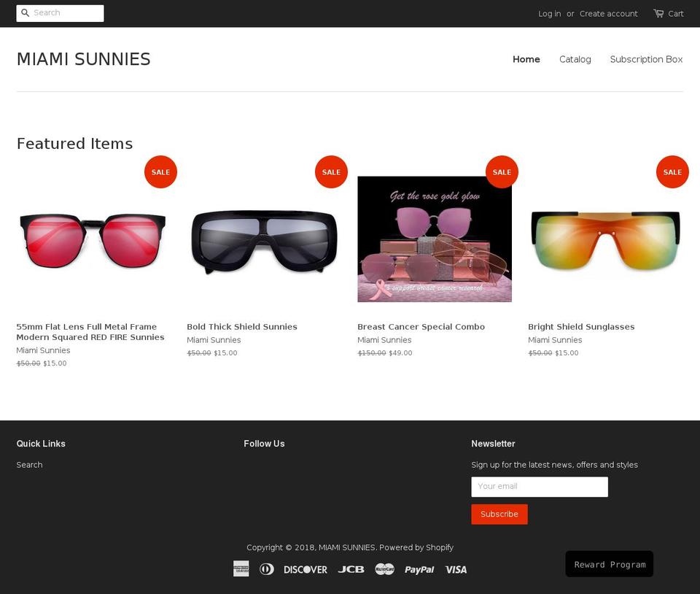Image resolution: width=700 pixels, height=594 pixels.
Task: Open the Home menu item
Action: (526, 59)
